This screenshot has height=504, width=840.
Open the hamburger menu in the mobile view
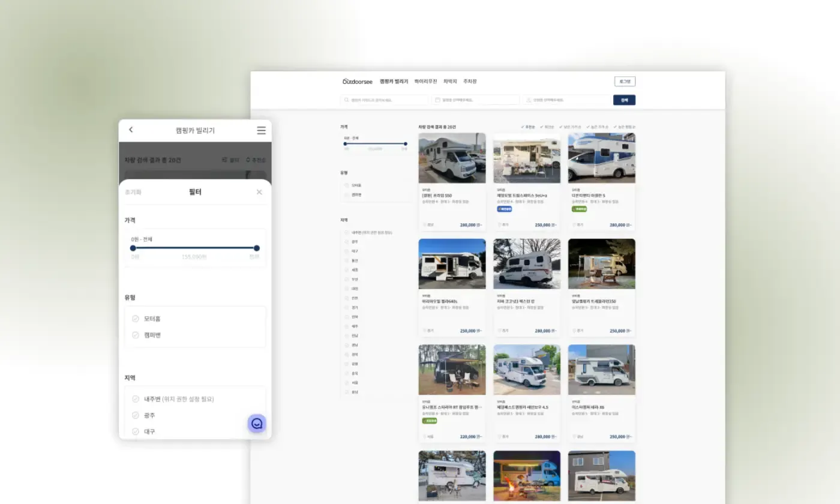(261, 130)
